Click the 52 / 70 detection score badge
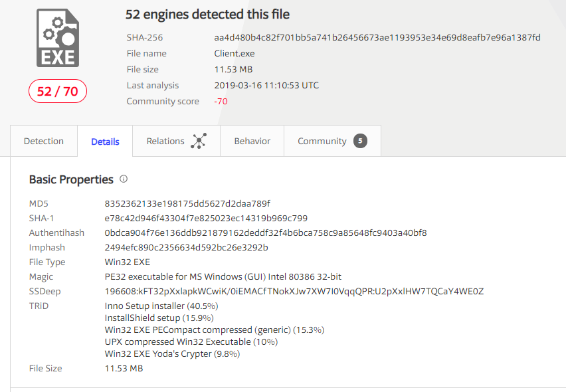The width and height of the screenshot is (566, 392). click(58, 91)
